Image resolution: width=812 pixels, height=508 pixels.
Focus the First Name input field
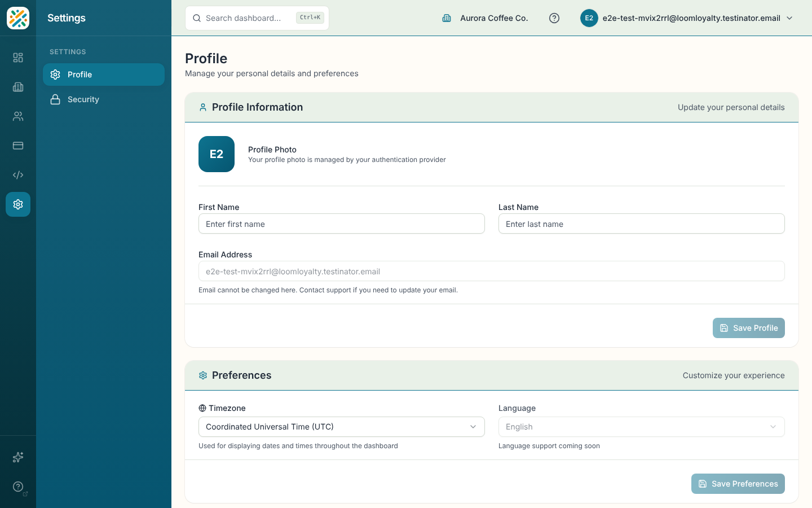[342, 224]
